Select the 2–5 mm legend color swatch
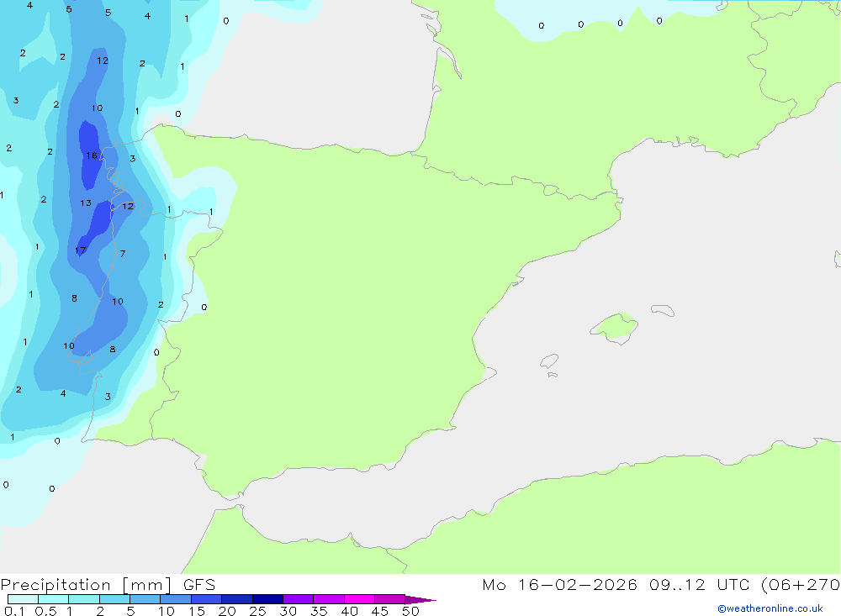Image resolution: width=841 pixels, height=616 pixels. (114, 599)
